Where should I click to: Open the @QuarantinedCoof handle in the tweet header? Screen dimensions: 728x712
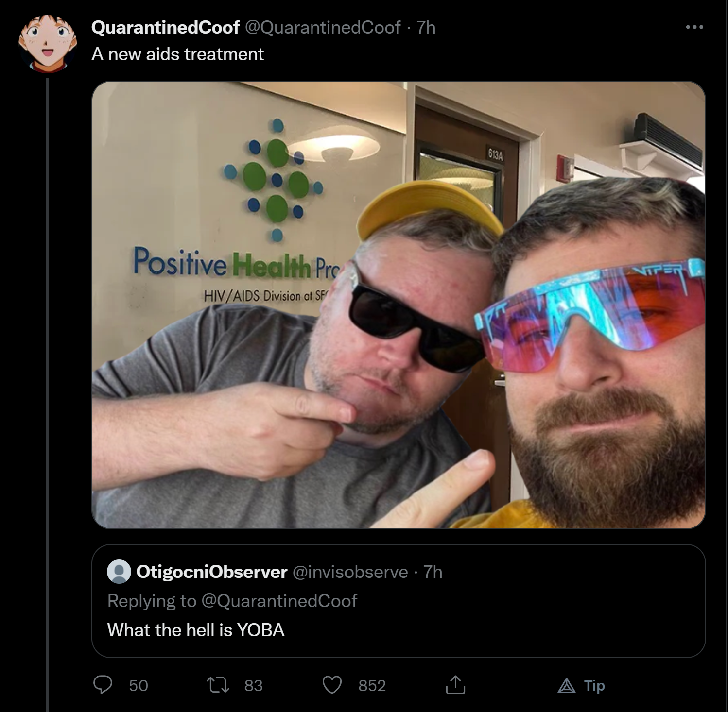point(323,28)
